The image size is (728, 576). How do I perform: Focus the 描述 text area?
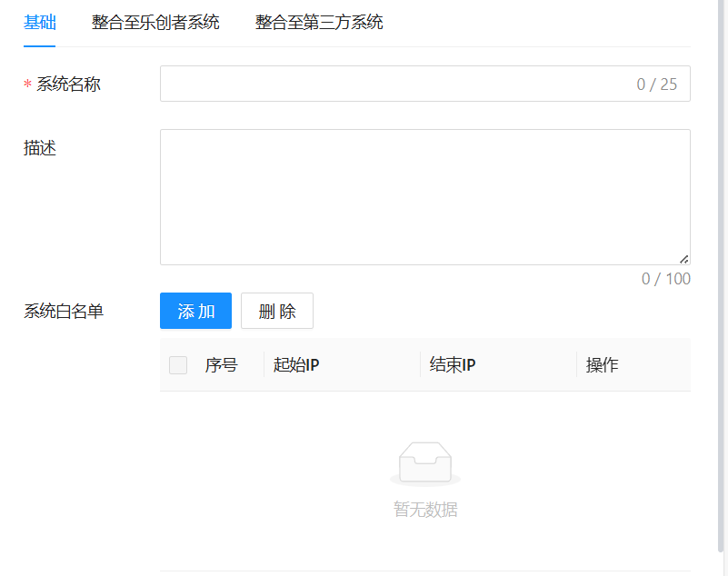click(424, 196)
